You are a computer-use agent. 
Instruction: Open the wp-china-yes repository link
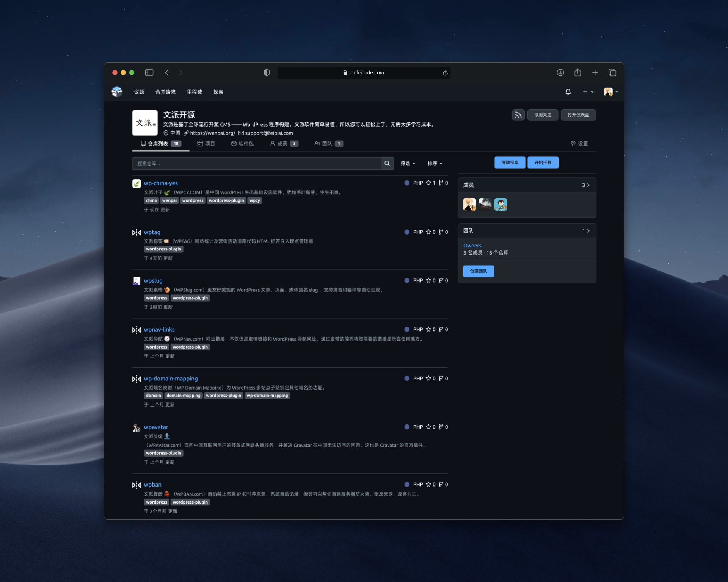point(161,183)
